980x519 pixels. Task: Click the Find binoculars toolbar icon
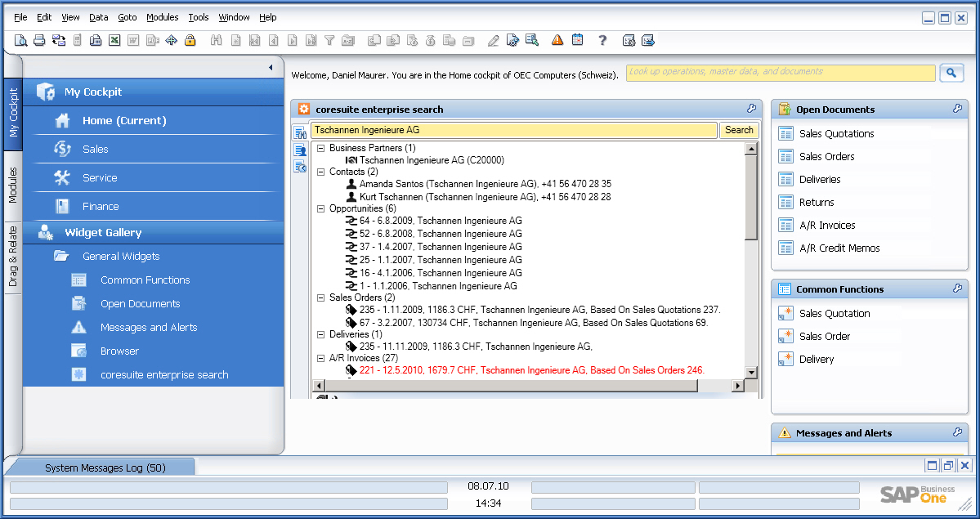[x=217, y=41]
